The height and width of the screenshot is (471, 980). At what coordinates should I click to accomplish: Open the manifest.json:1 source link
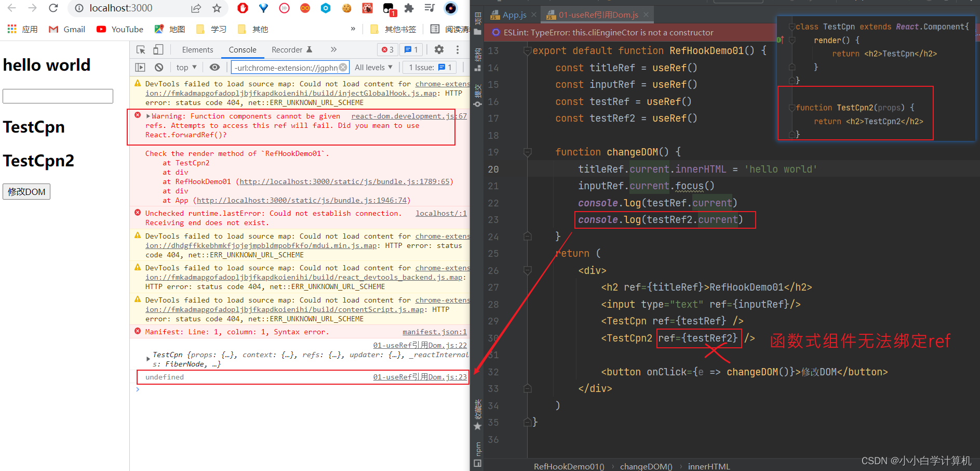coord(435,332)
